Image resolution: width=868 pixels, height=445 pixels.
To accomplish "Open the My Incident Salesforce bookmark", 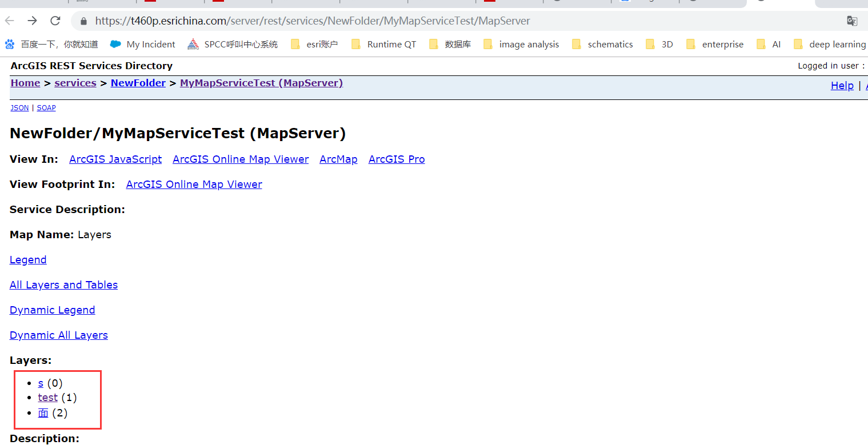I will pos(143,44).
